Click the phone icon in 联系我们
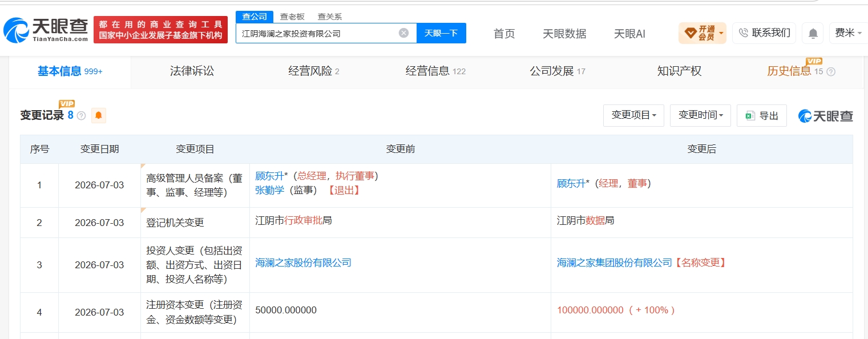This screenshot has height=339, width=868. (x=744, y=33)
